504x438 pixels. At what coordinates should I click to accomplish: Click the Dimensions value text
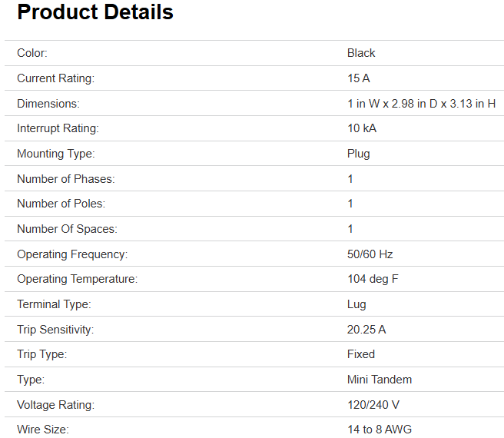(x=421, y=104)
